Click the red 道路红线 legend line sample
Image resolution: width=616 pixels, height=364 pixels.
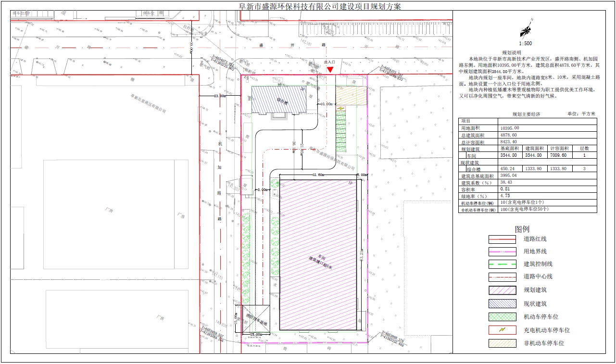click(503, 239)
